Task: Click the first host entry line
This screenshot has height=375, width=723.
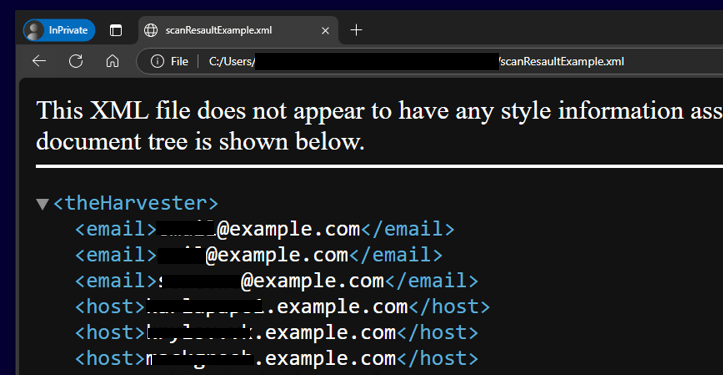Action: point(282,307)
